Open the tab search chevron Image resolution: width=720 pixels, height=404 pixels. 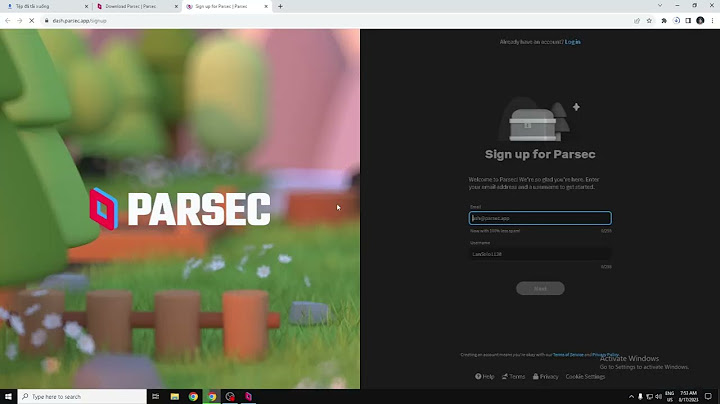660,6
